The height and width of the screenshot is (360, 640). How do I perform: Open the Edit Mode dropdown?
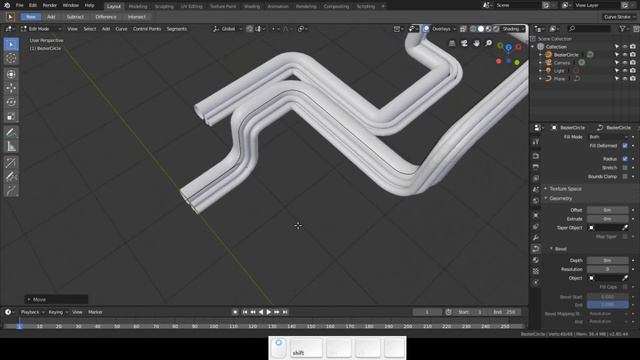pyautogui.click(x=41, y=29)
